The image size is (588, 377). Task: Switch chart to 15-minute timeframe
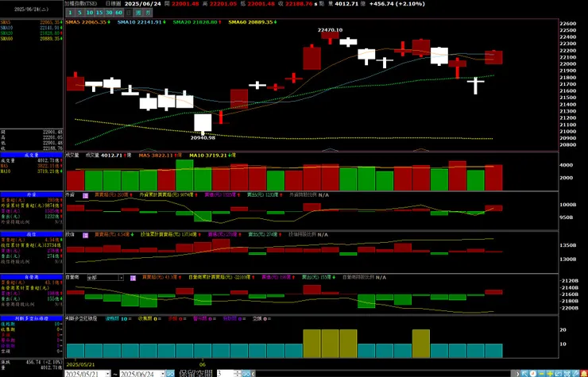click(99, 13)
